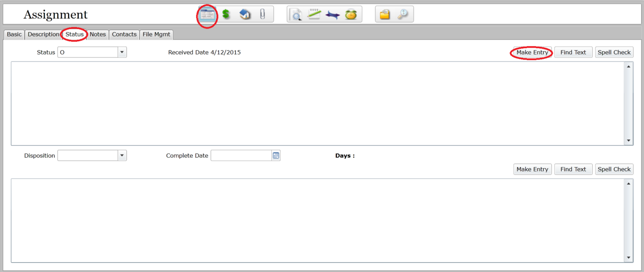Viewport: 644px width, 272px height.
Task: Run the lower Spell Check button
Action: coord(614,169)
